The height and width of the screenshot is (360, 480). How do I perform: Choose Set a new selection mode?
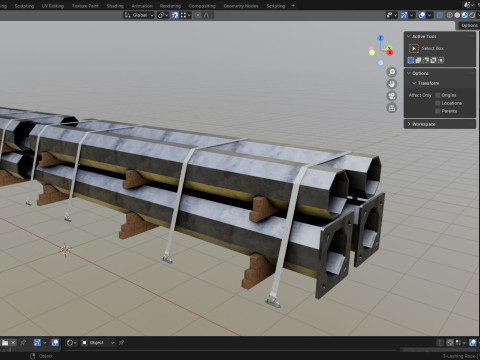[411, 60]
